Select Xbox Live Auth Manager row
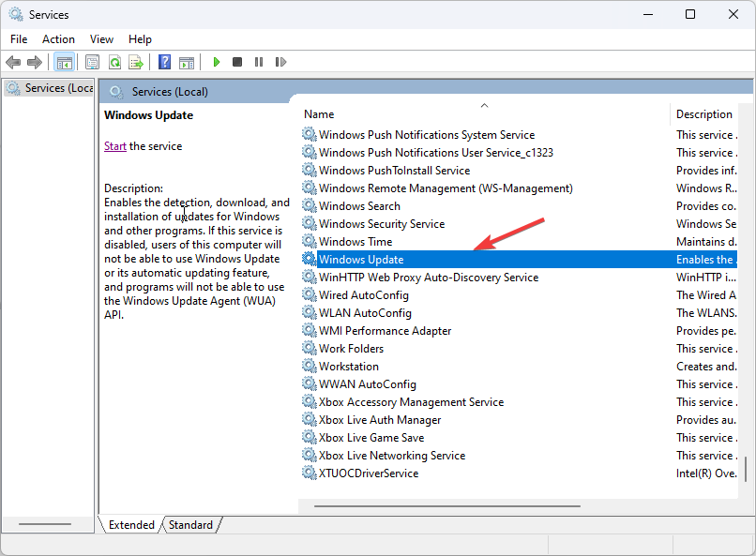Screen dimensions: 756x556 (519, 420)
